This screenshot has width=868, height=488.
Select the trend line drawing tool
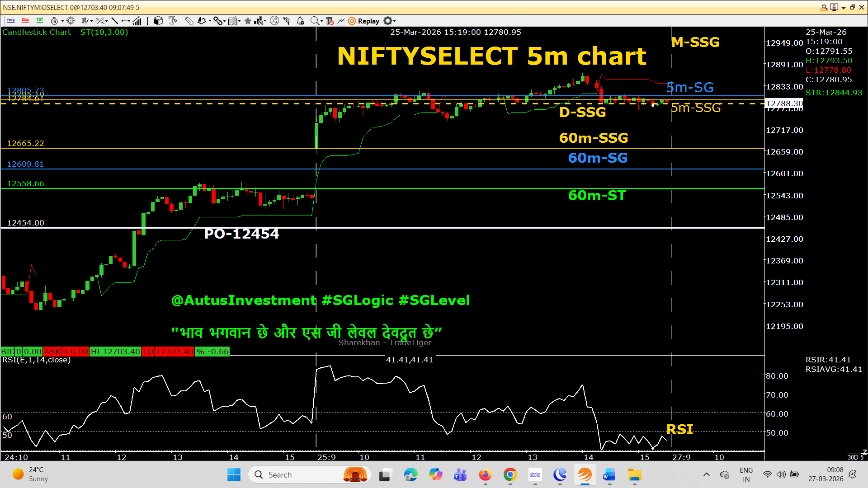pos(114,21)
